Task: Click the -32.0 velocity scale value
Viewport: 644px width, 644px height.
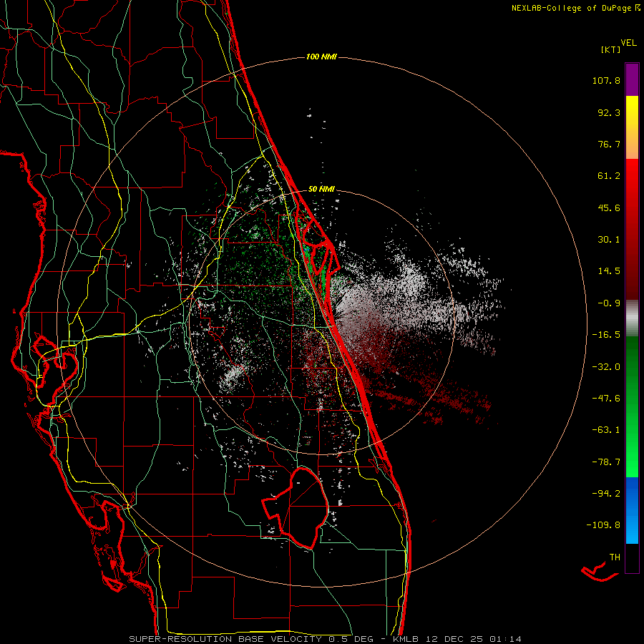Action: coord(606,367)
